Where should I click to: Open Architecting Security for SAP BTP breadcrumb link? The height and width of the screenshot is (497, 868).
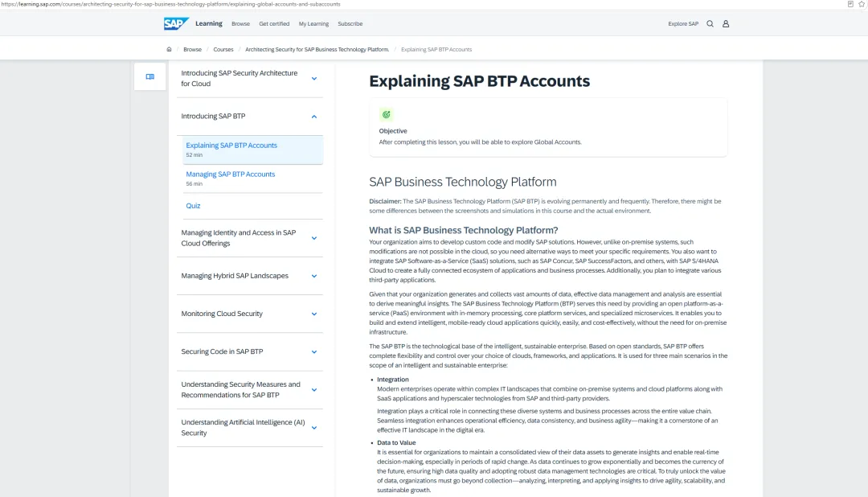[x=317, y=49]
